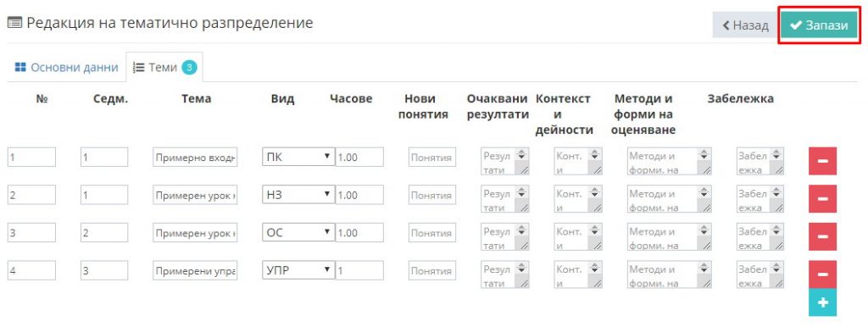Click the Понятия field in row 4
Viewport: 868px width, 327px height.
click(x=432, y=270)
